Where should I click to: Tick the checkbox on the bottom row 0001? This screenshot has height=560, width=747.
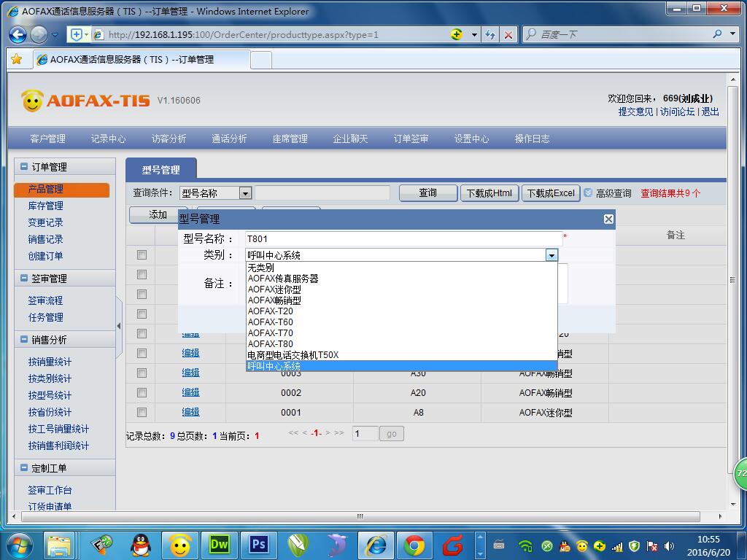point(142,412)
